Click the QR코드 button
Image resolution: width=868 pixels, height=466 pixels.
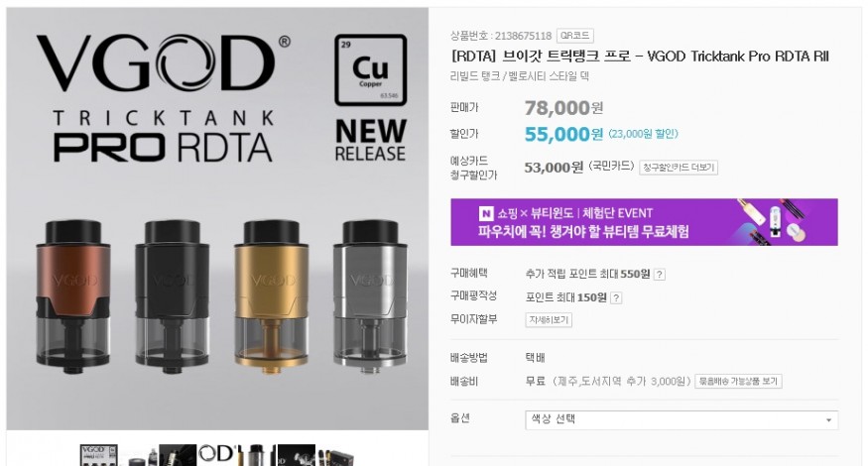pos(574,36)
